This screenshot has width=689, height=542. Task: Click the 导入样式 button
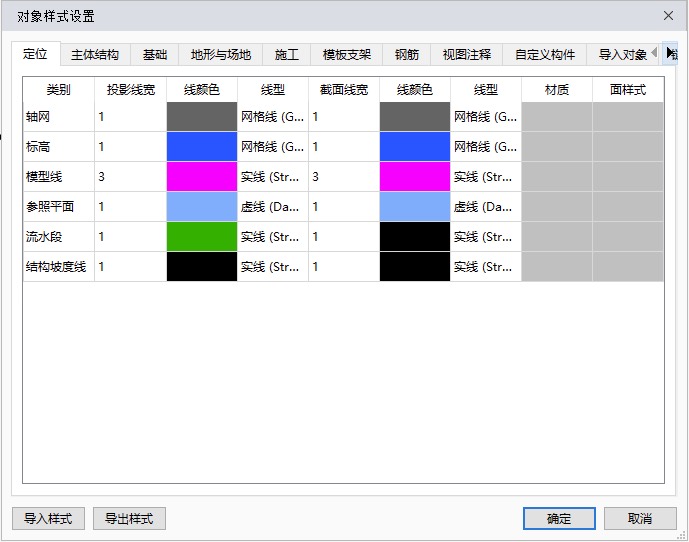pos(48,519)
